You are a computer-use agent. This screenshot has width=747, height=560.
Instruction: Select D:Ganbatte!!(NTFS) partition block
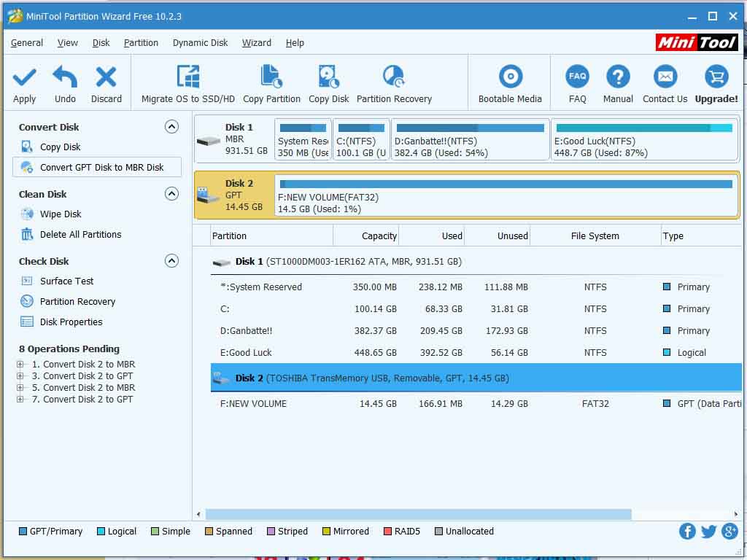coord(471,139)
